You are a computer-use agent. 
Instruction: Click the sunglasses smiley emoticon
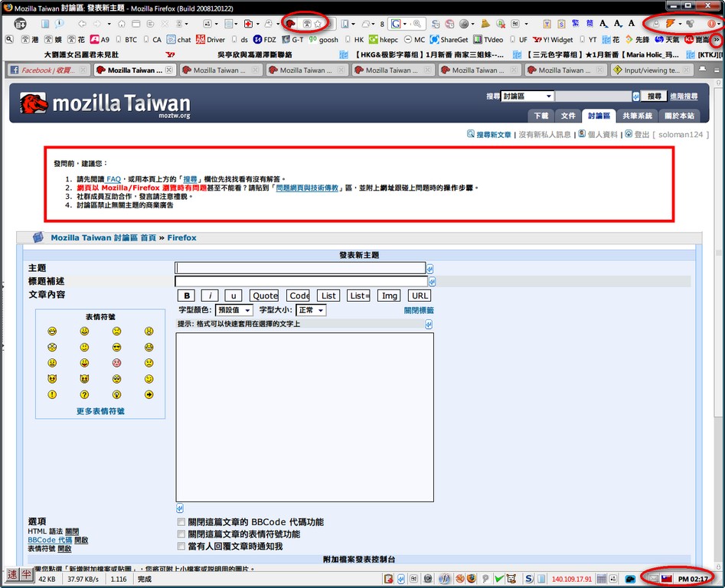pos(116,347)
